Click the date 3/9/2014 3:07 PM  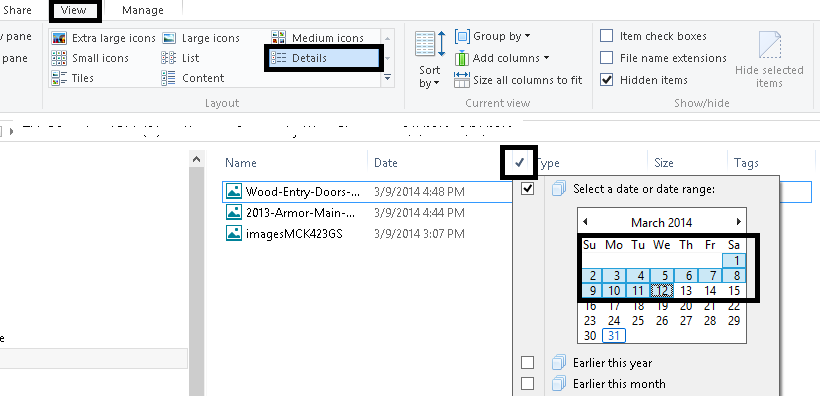click(x=419, y=233)
